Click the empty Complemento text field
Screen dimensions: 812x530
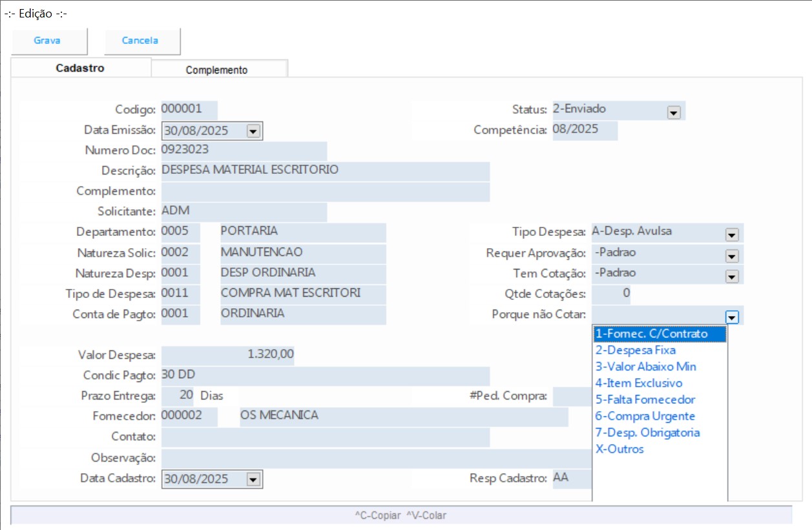[325, 192]
